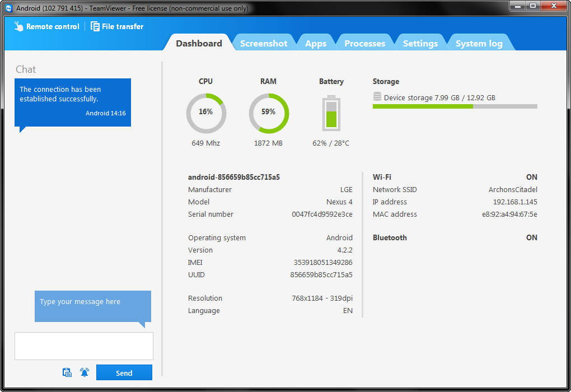
Task: Toggle Bluetooth off for the device
Action: point(531,237)
